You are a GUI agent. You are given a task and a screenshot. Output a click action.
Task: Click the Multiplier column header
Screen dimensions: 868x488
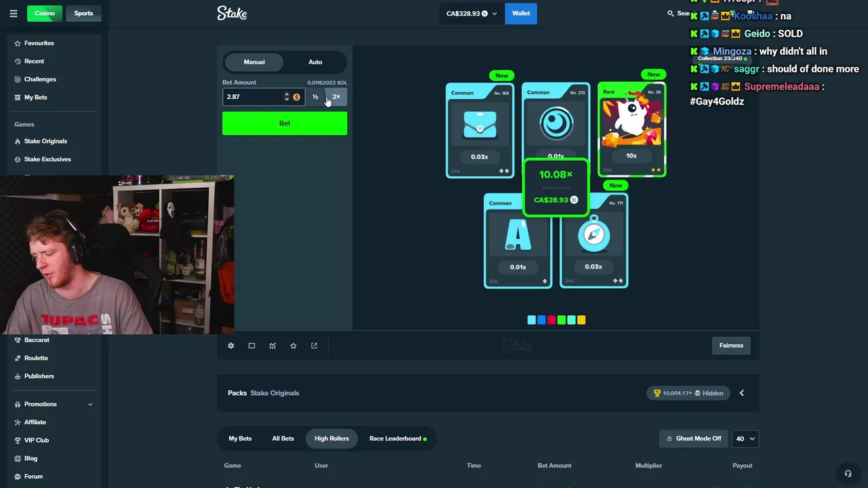point(648,466)
